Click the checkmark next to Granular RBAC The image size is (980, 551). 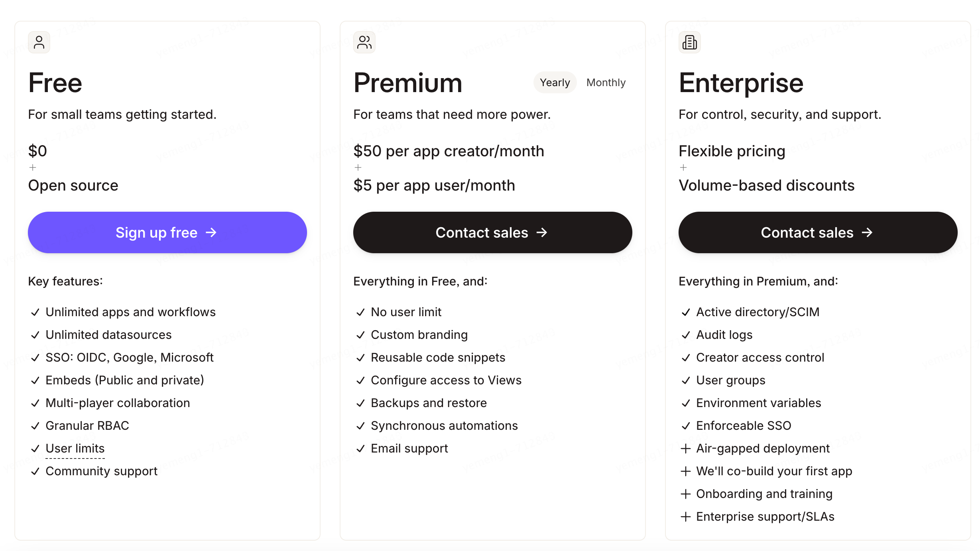coord(35,426)
